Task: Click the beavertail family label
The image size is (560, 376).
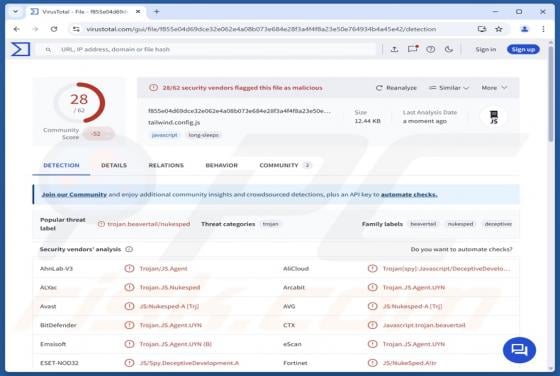Action: click(423, 224)
